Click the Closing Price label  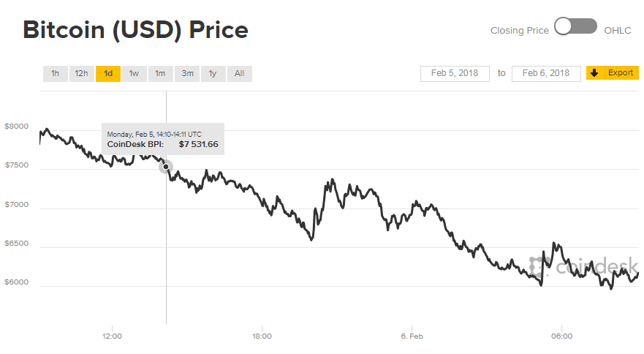(x=519, y=31)
